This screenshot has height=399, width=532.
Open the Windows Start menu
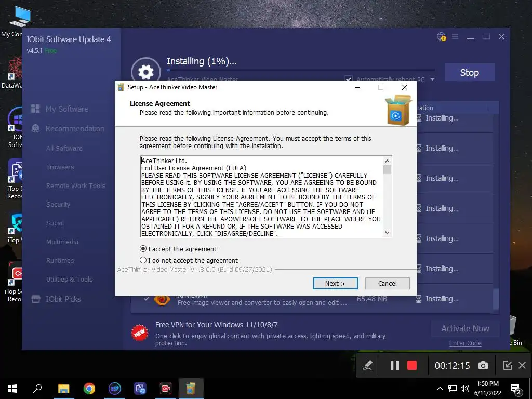click(12, 389)
